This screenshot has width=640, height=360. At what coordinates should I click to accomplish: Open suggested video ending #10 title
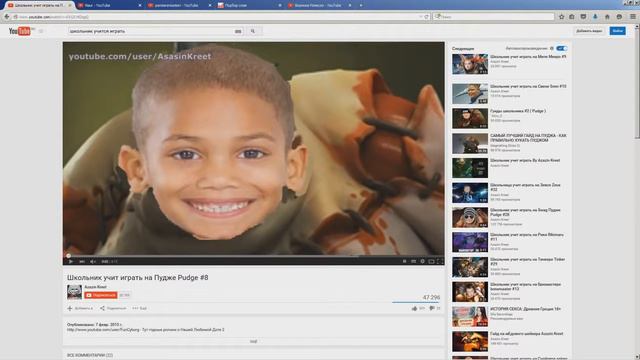[x=528, y=87]
